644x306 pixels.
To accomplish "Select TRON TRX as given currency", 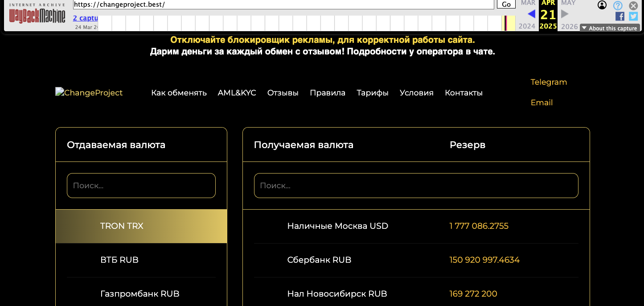I will [141, 226].
